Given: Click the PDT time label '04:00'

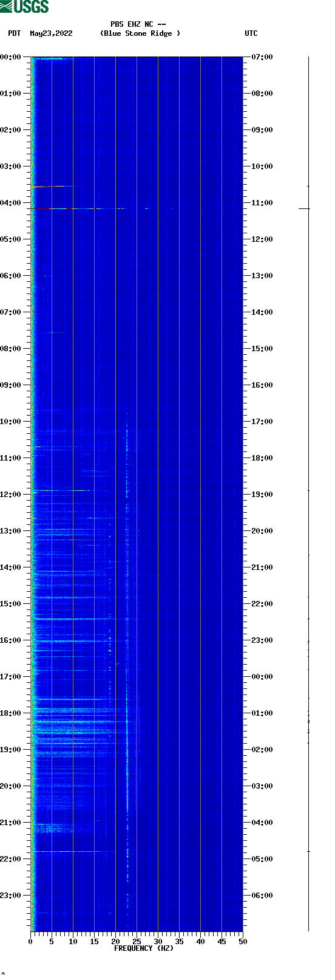Looking at the screenshot, I should point(11,203).
